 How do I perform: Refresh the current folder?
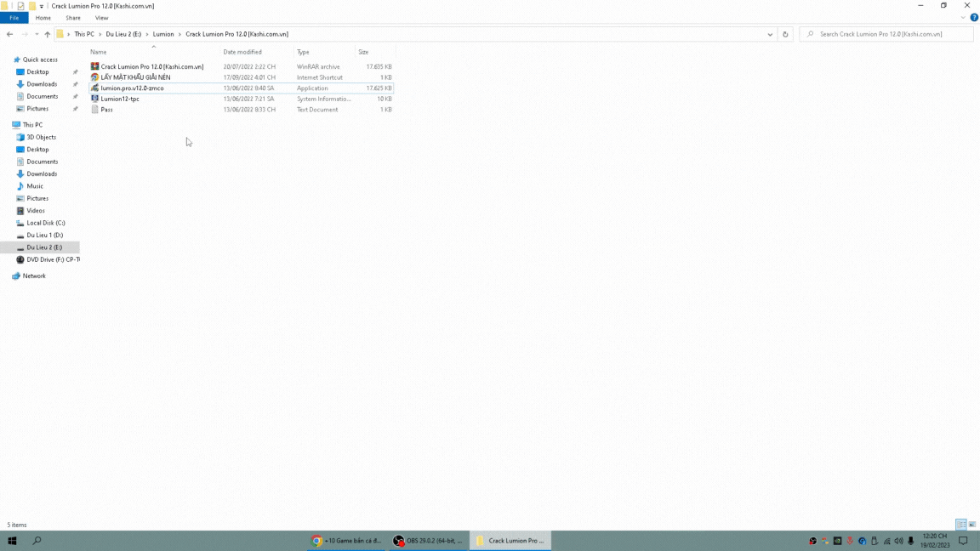pyautogui.click(x=786, y=34)
